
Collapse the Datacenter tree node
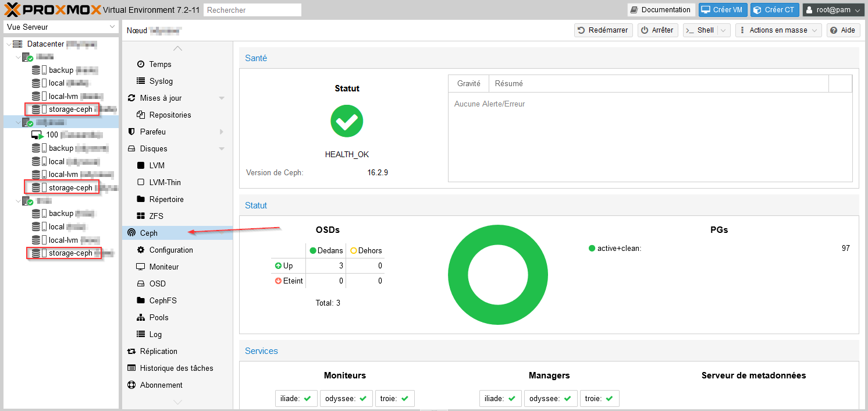click(x=8, y=44)
